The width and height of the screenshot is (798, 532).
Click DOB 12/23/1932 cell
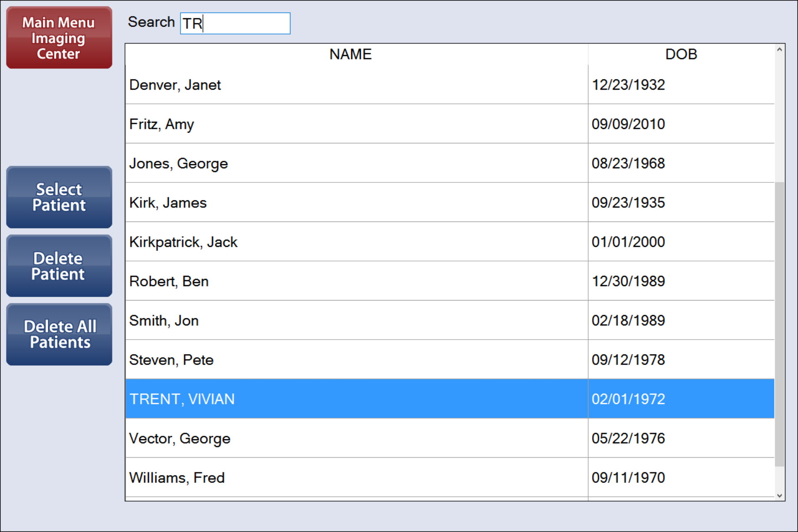(x=681, y=85)
